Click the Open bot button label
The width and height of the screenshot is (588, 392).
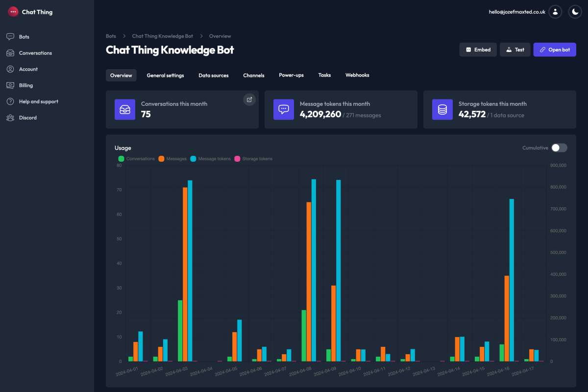559,49
